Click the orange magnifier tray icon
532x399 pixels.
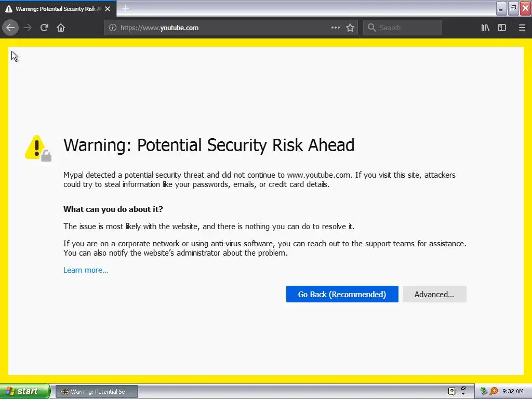click(494, 392)
